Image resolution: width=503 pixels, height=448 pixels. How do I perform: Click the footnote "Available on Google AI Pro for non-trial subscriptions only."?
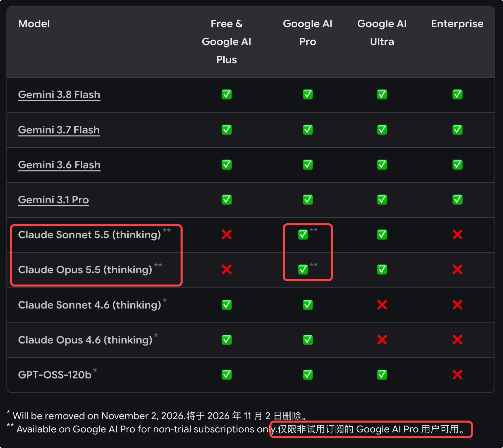click(x=147, y=429)
